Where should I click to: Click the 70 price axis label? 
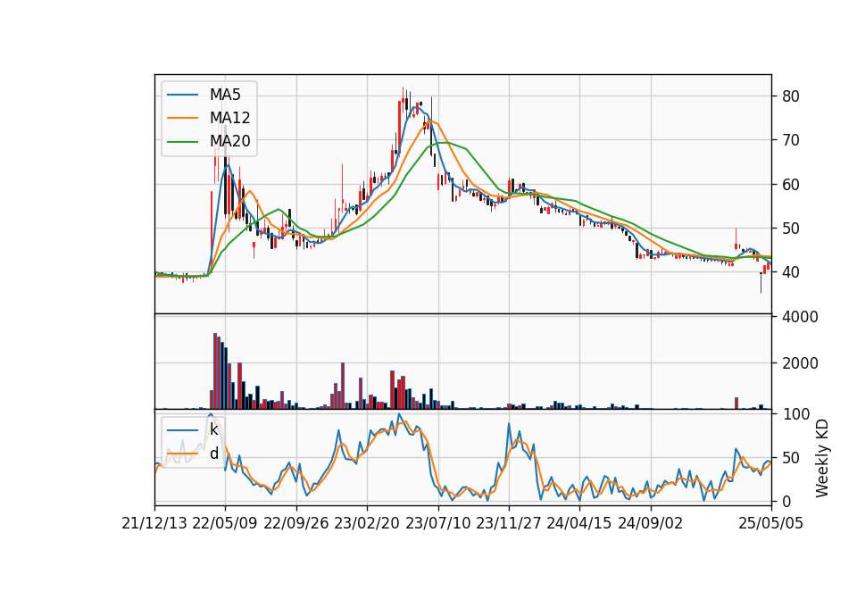pyautogui.click(x=791, y=140)
